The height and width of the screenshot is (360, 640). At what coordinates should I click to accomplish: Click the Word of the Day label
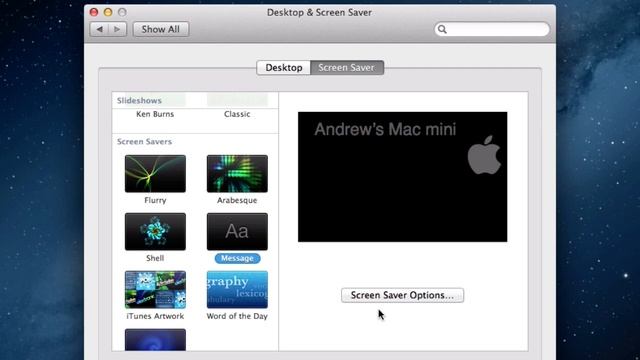pos(237,316)
